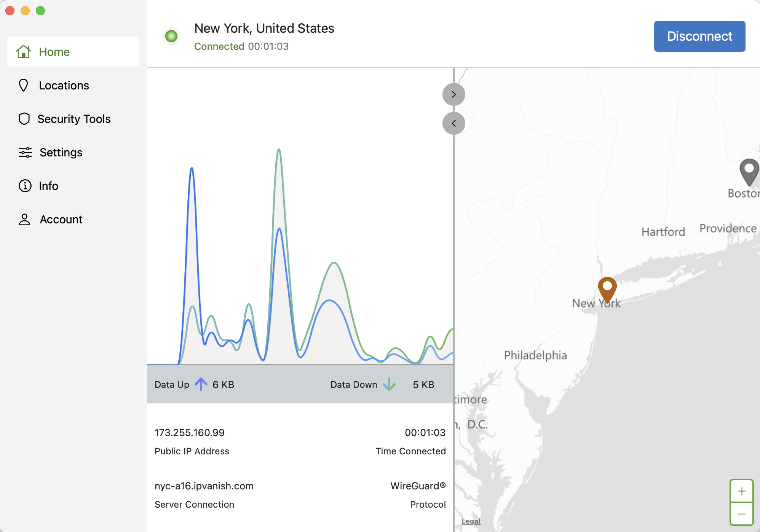760x532 pixels.
Task: Click the public IP address 173.255.160.99
Action: click(x=190, y=433)
